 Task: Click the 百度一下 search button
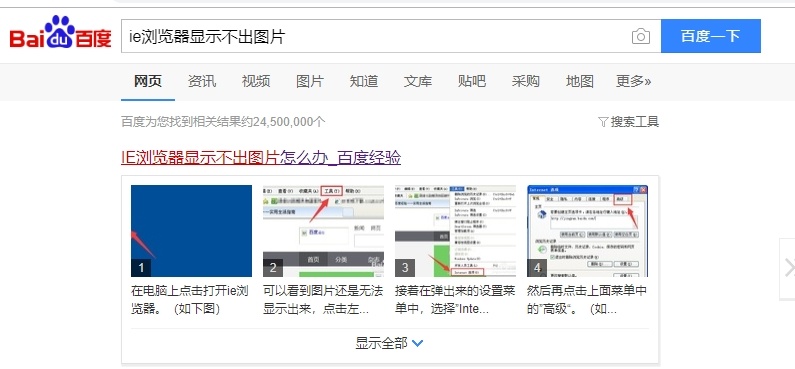click(711, 36)
